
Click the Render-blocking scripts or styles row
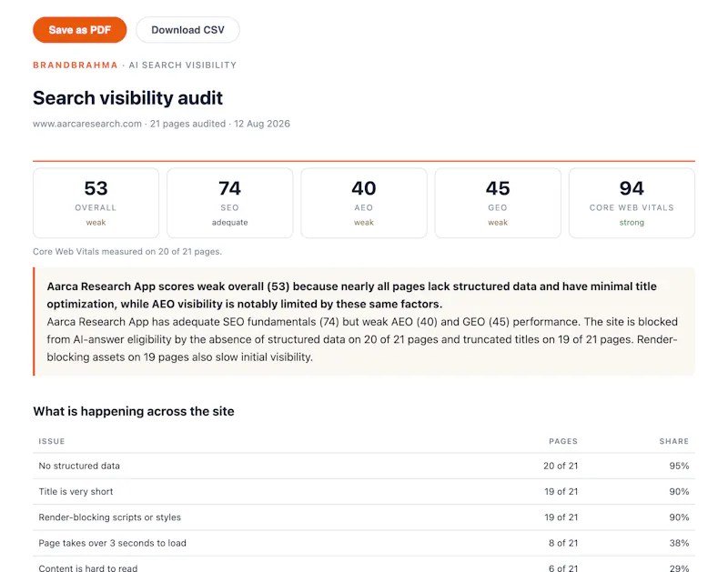(x=364, y=517)
